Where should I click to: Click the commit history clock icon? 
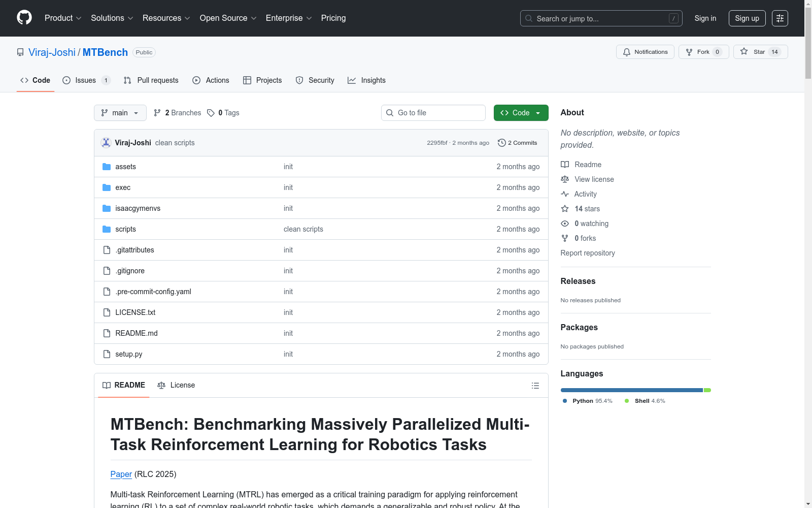[502, 143]
